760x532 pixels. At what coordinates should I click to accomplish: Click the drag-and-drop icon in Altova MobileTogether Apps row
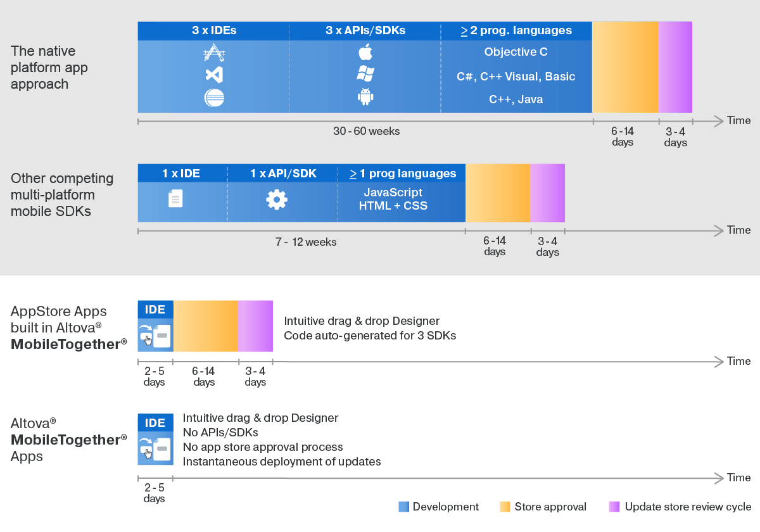(x=156, y=448)
